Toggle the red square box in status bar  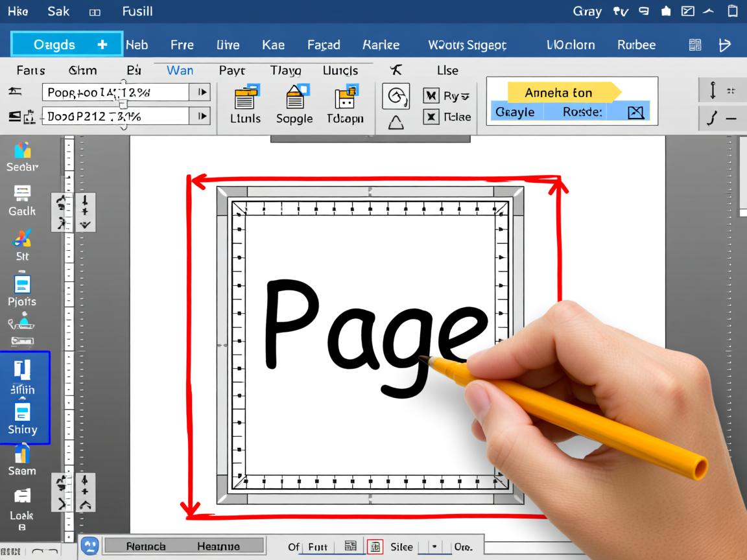[375, 546]
